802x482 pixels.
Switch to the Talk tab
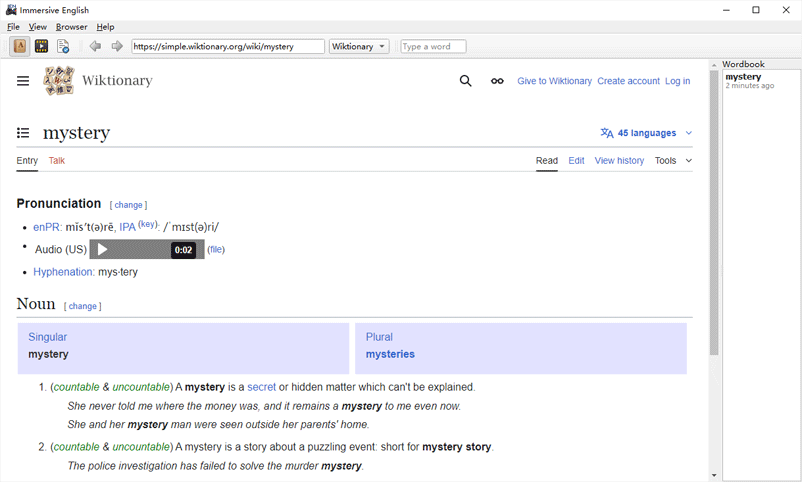57,161
